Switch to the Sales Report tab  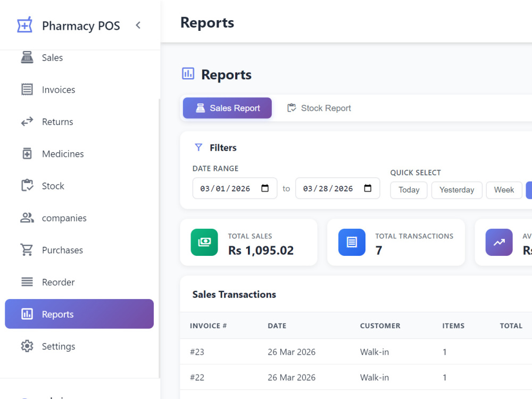click(x=227, y=108)
